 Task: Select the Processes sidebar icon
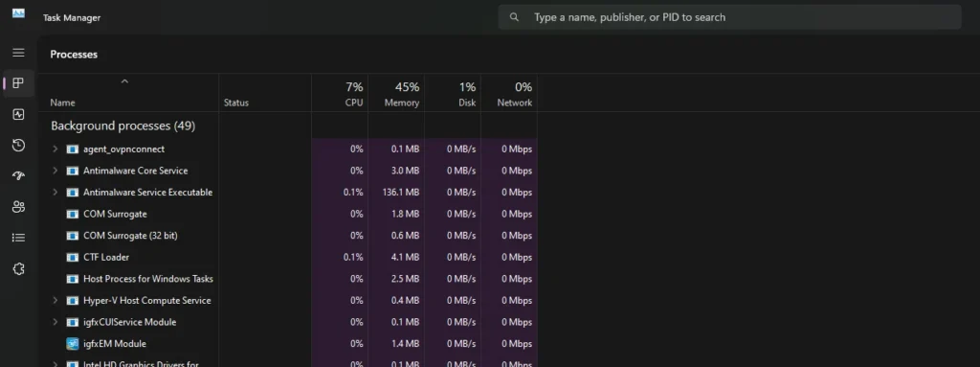click(x=18, y=83)
